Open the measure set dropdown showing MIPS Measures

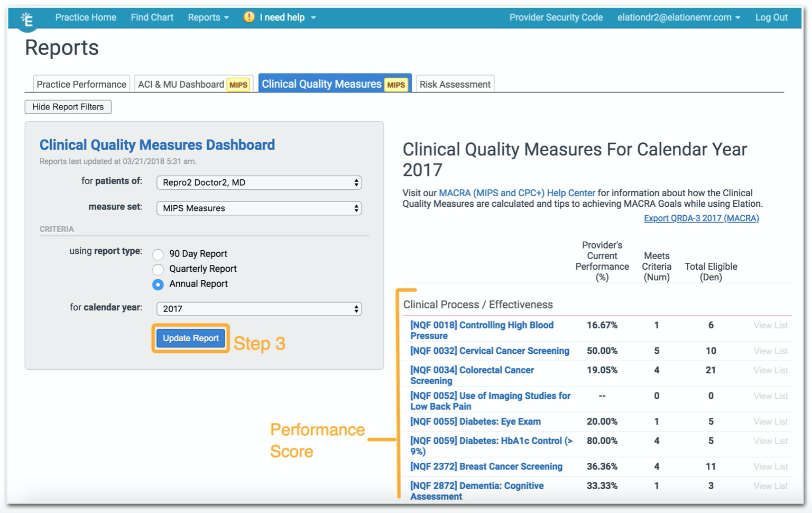point(259,208)
